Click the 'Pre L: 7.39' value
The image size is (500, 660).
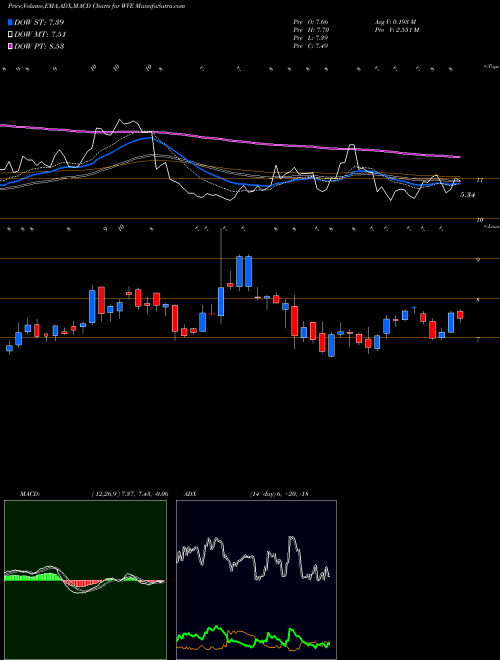311,38
